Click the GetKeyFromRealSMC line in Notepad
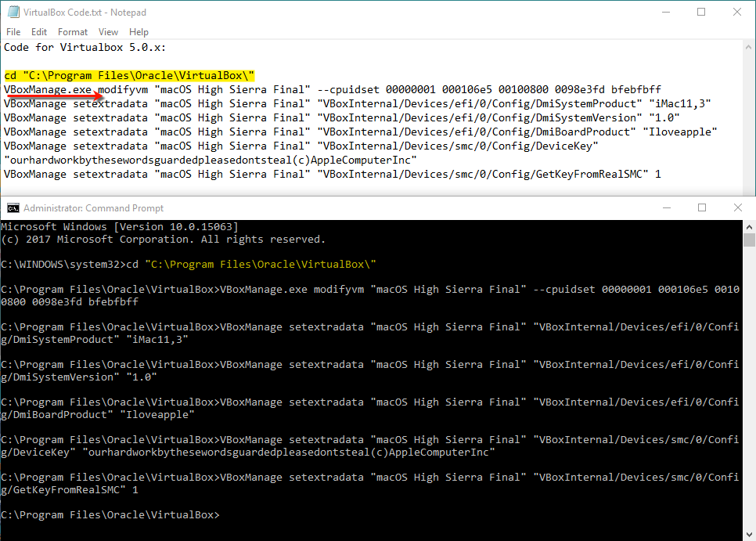756x541 pixels. point(332,174)
